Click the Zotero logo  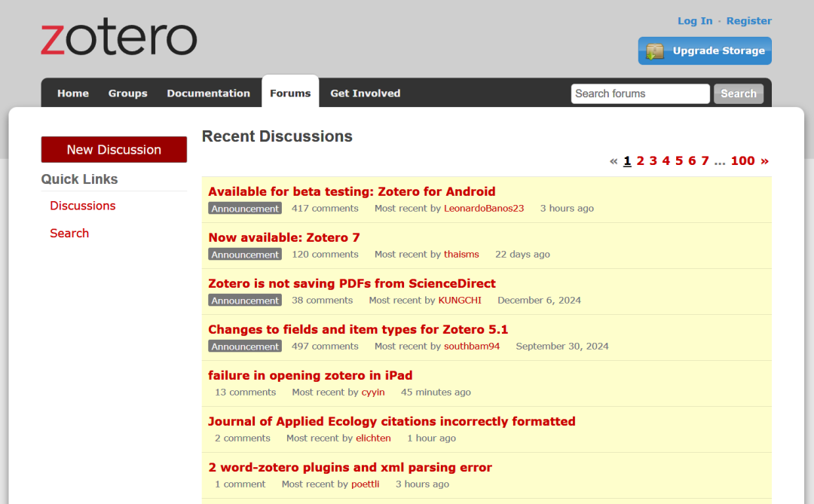pos(118,38)
